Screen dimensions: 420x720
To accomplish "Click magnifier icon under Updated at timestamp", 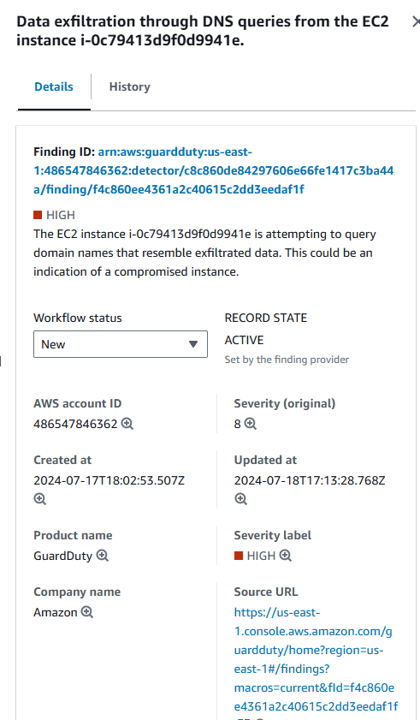I will [241, 499].
